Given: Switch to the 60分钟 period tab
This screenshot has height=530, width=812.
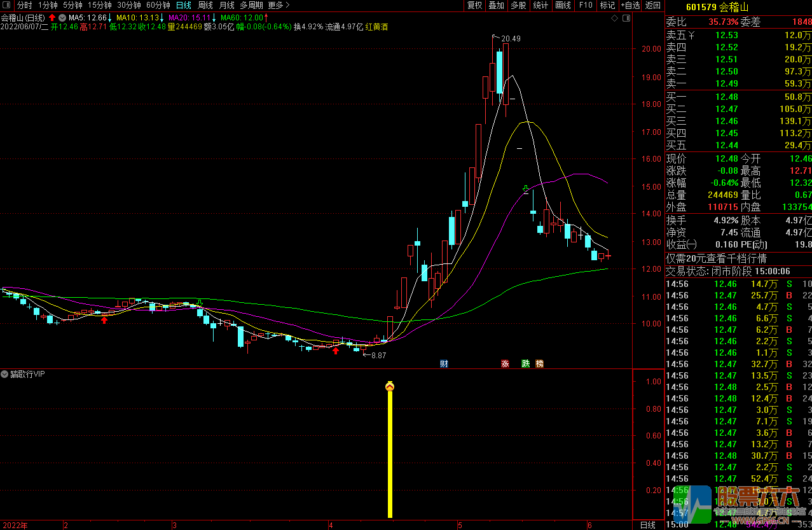Looking at the screenshot, I should 158,5.
